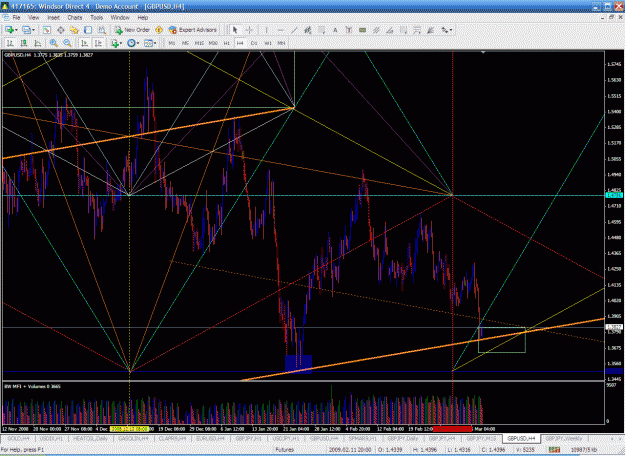Switch to the GOLD,H4 chart tab
This screenshot has height=456, width=625.
tap(18, 438)
